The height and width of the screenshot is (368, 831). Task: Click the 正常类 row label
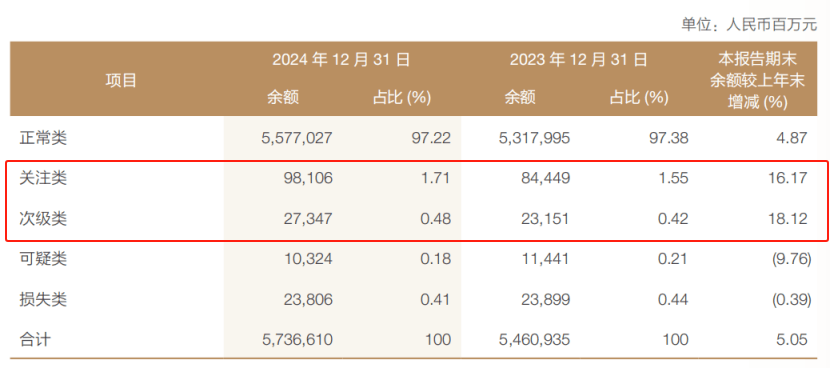coord(43,138)
